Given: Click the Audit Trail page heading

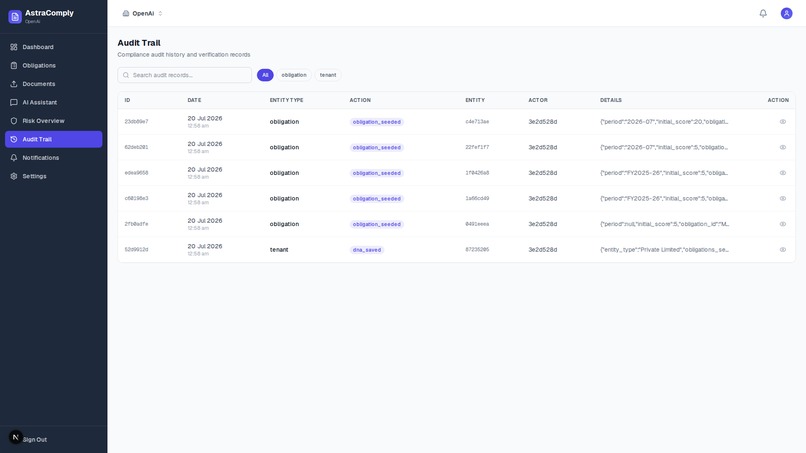Looking at the screenshot, I should coord(139,43).
